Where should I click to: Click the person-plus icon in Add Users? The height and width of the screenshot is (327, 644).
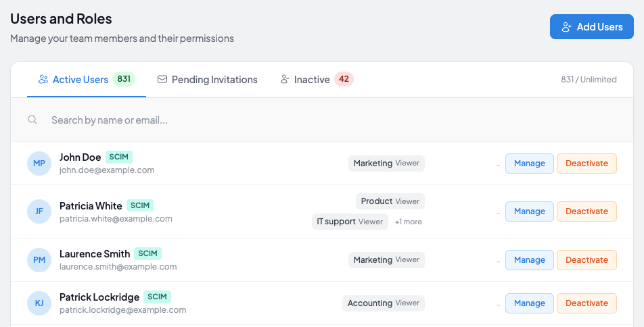click(x=567, y=27)
